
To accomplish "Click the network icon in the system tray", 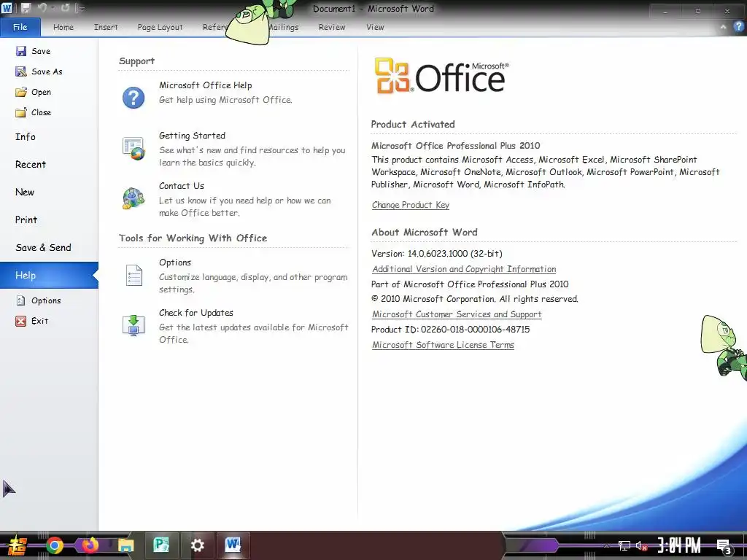I will click(624, 545).
